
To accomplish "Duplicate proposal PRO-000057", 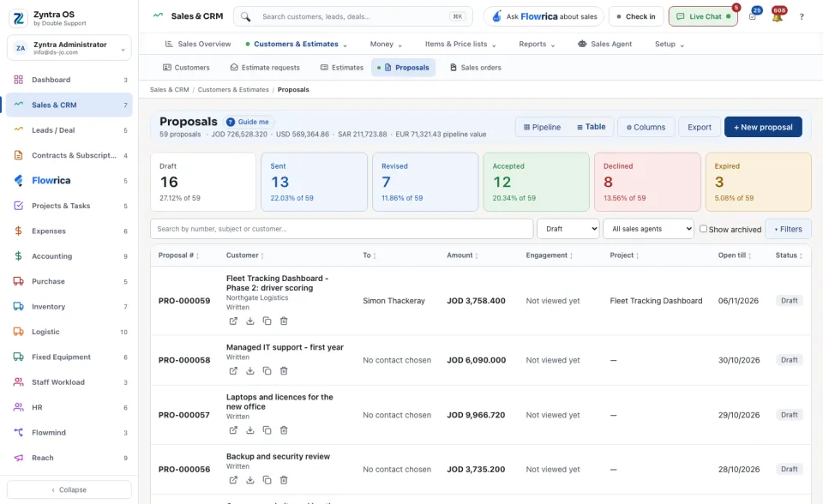I will [x=267, y=430].
